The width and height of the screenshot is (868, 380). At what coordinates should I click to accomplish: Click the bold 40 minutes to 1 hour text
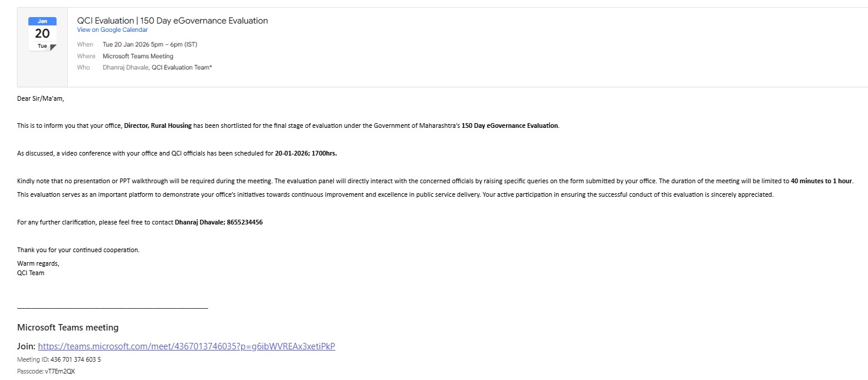pos(821,181)
